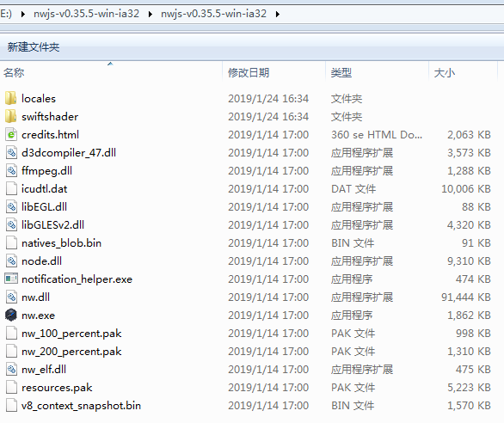Click the d3dcompiler_47.dll file name
The height and width of the screenshot is (423, 504).
point(69,153)
